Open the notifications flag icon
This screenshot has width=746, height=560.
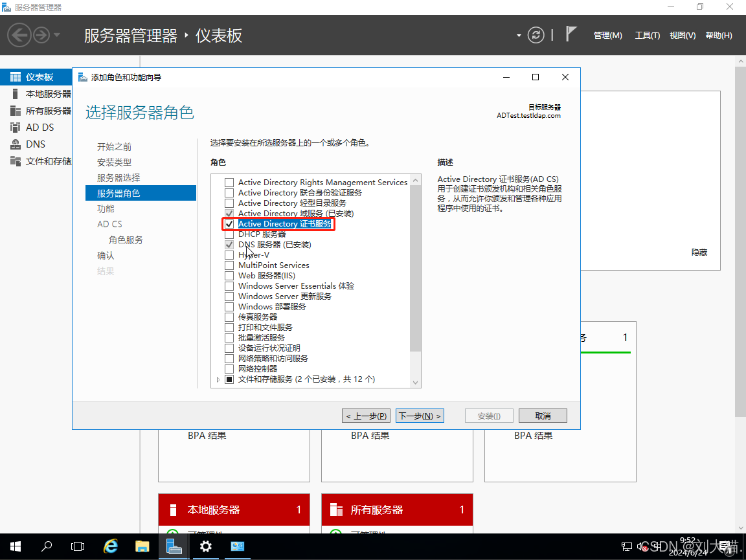click(571, 34)
